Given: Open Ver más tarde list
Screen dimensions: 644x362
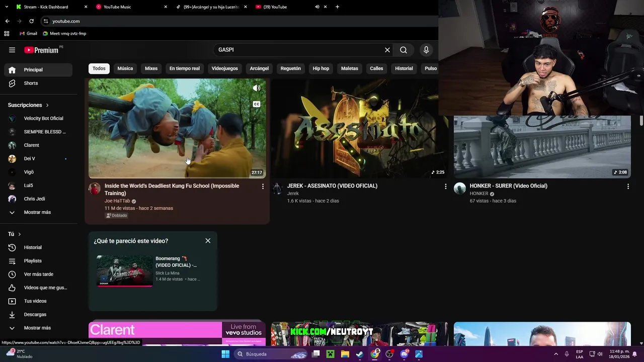Looking at the screenshot, I should [x=38, y=274].
